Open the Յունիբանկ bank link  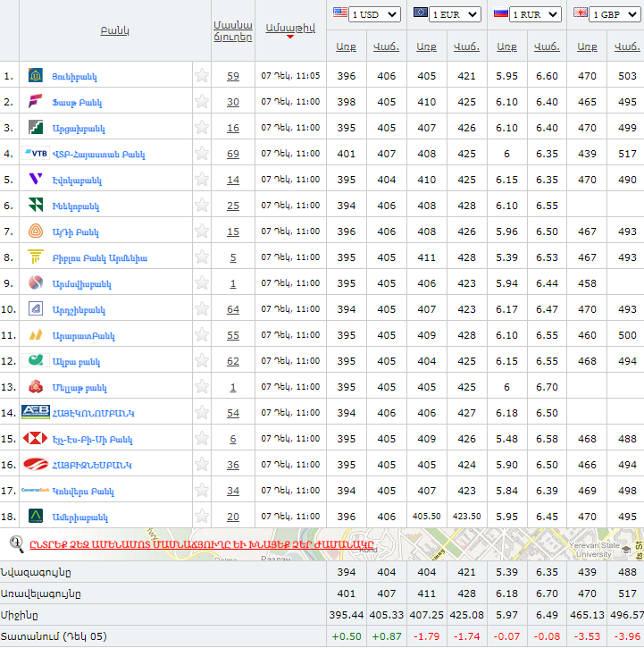[75, 77]
